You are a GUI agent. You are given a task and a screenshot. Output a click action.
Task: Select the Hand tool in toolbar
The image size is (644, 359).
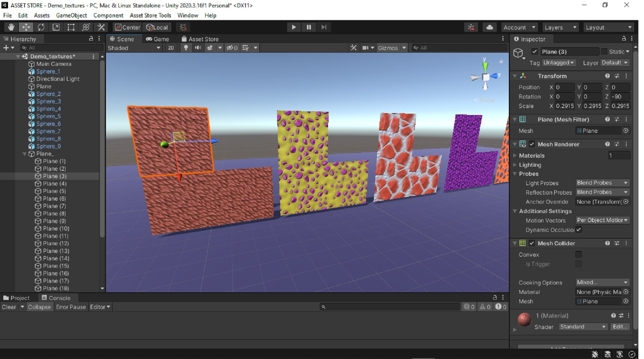[11, 27]
